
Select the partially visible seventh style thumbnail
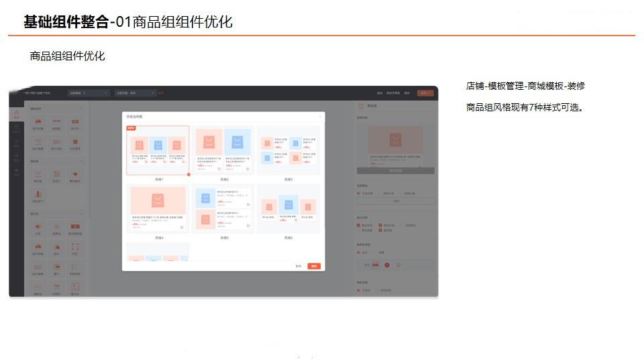158,251
